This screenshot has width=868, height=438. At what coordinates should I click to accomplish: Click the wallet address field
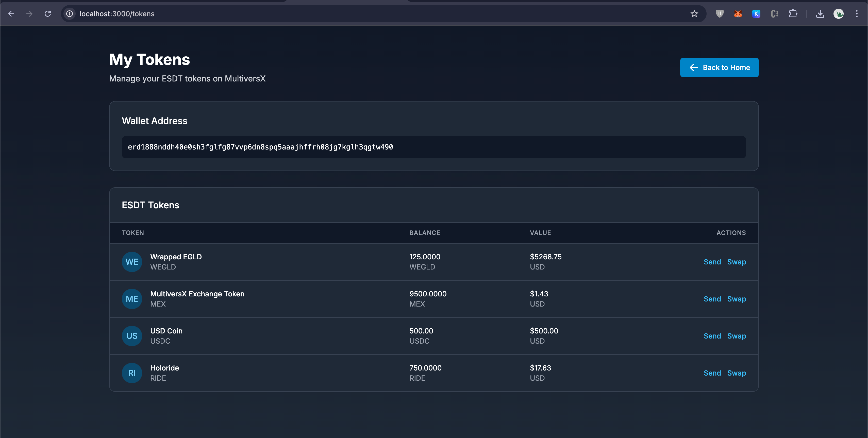[x=433, y=147]
